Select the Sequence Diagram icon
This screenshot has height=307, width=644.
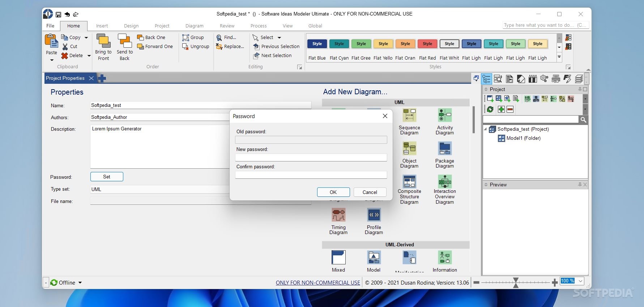pyautogui.click(x=409, y=116)
